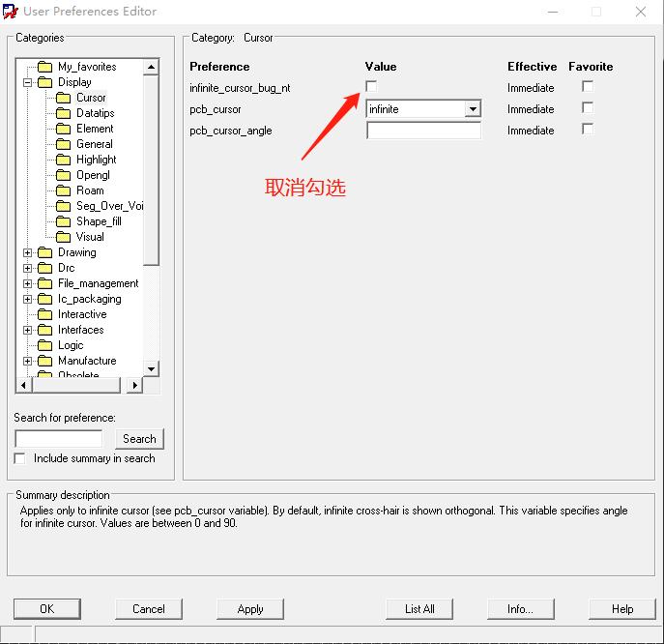Enable Include summary in search

click(x=19, y=458)
